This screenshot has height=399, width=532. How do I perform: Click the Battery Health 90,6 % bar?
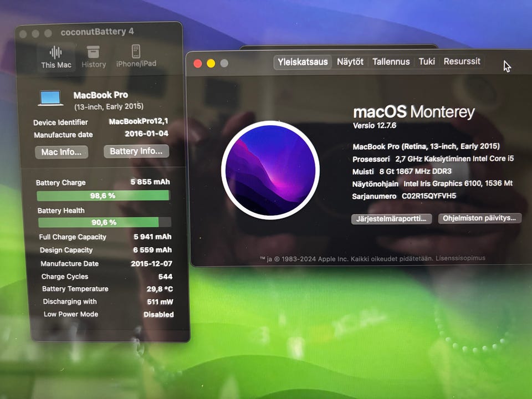pos(105,222)
